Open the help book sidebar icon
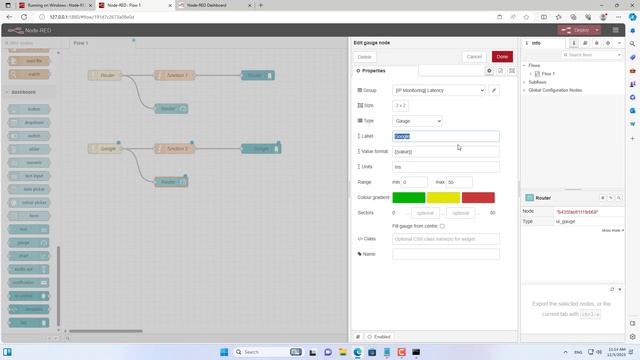Image resolution: width=640 pixels, height=360 pixels. point(585,43)
